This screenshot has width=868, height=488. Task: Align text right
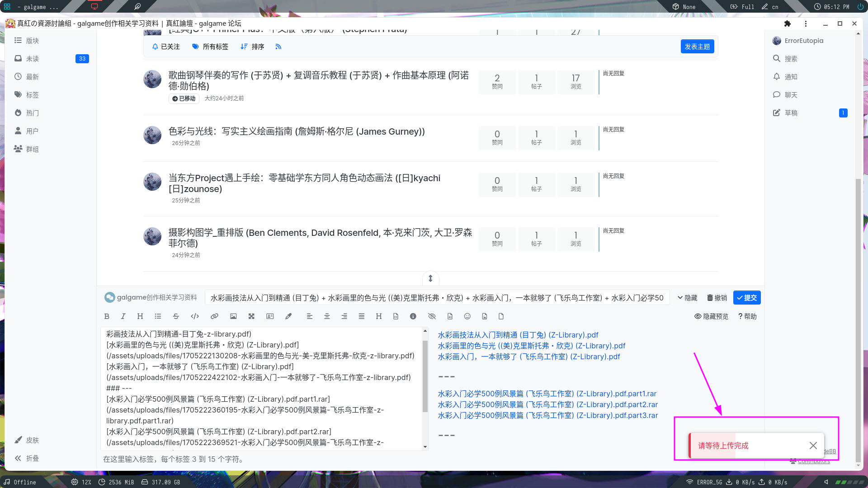pyautogui.click(x=344, y=316)
